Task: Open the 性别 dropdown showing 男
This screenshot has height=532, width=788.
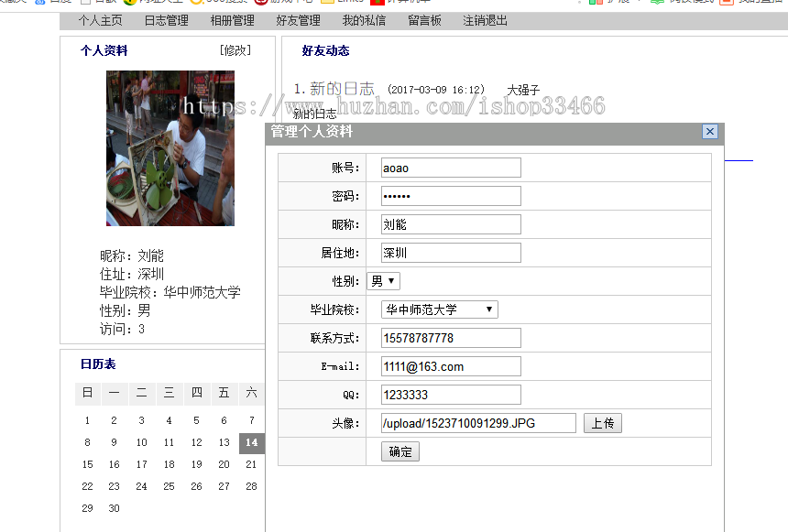Action: point(383,281)
